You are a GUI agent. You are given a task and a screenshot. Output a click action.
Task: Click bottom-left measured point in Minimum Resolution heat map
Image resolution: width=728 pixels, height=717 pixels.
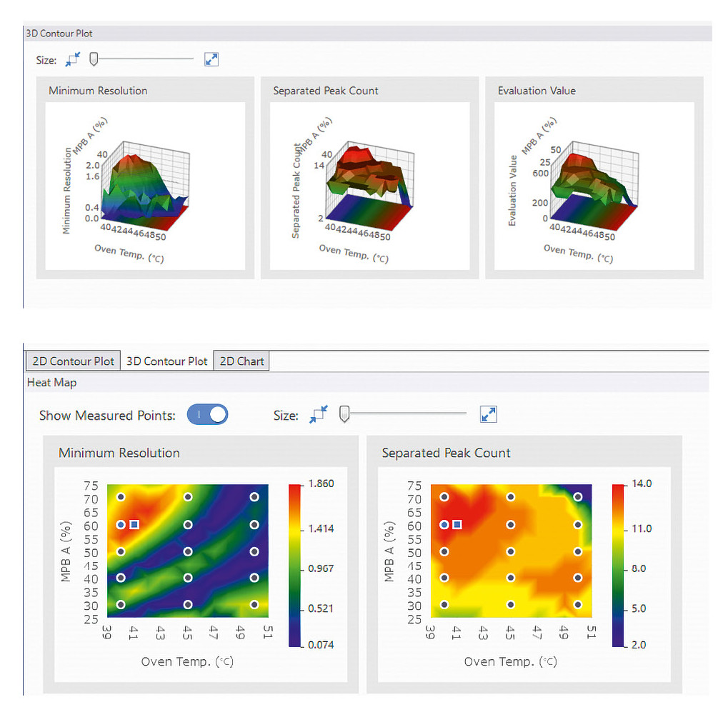[x=121, y=604]
